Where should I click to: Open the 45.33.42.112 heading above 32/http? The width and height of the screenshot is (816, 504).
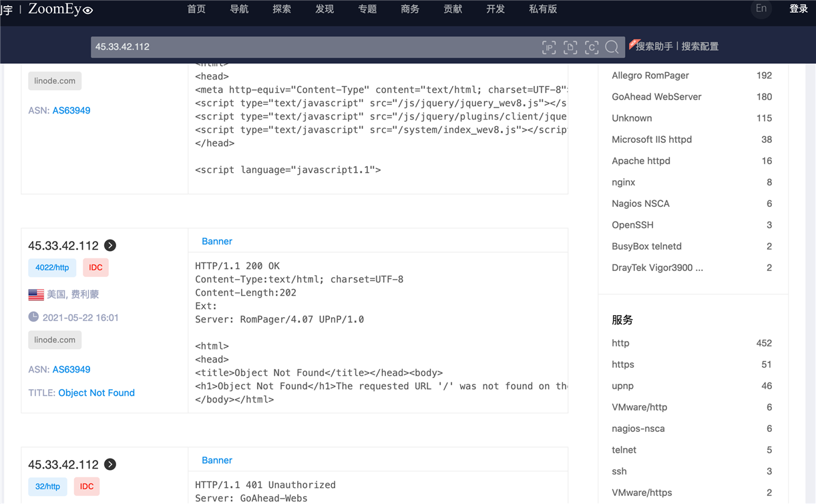pos(63,465)
